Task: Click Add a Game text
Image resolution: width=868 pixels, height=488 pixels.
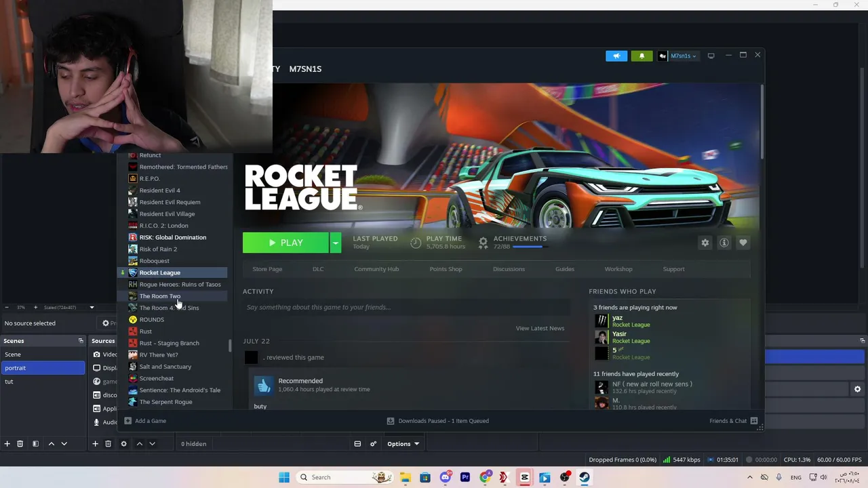Action: click(151, 421)
